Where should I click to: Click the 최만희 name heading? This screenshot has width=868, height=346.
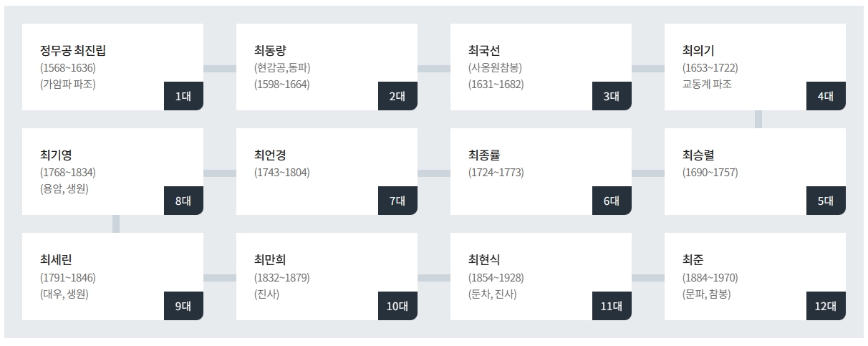point(270,260)
